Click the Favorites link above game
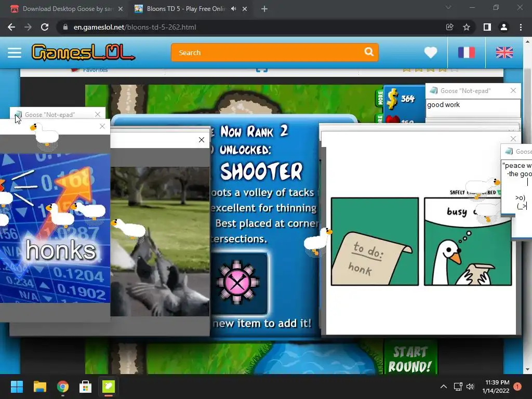The image size is (532, 399). point(95,70)
